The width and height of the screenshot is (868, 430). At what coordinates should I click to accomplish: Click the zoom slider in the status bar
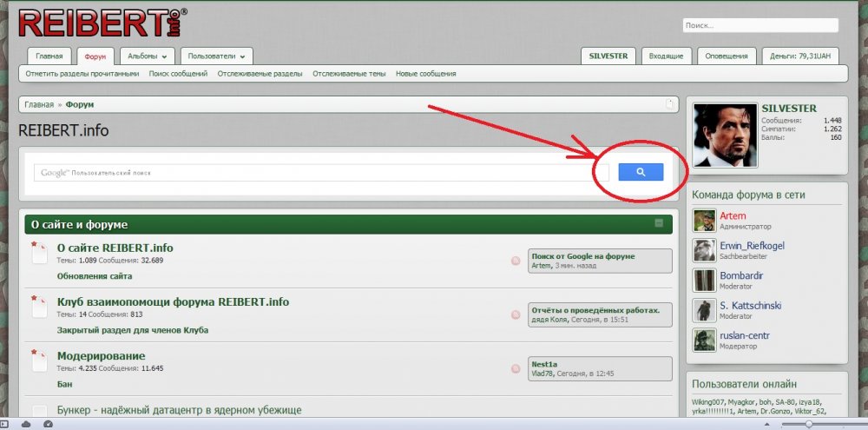[x=809, y=424]
